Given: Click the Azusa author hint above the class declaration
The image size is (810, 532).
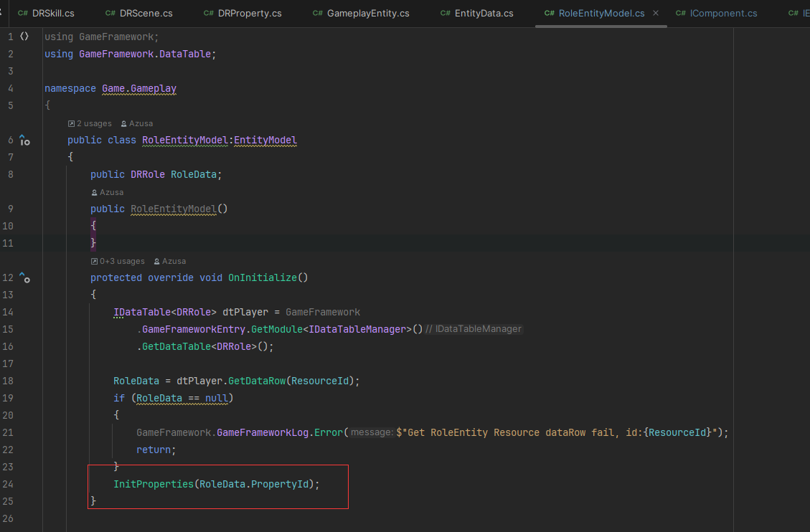Looking at the screenshot, I should [137, 123].
